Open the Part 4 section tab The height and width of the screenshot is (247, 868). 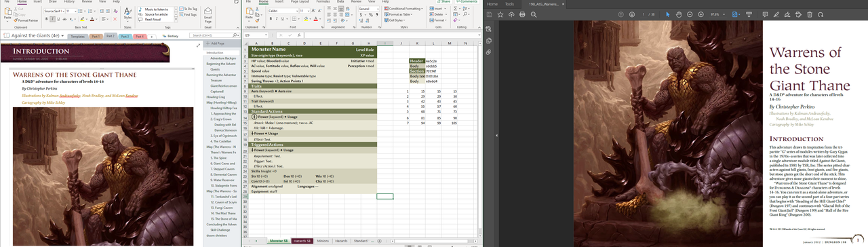(140, 36)
